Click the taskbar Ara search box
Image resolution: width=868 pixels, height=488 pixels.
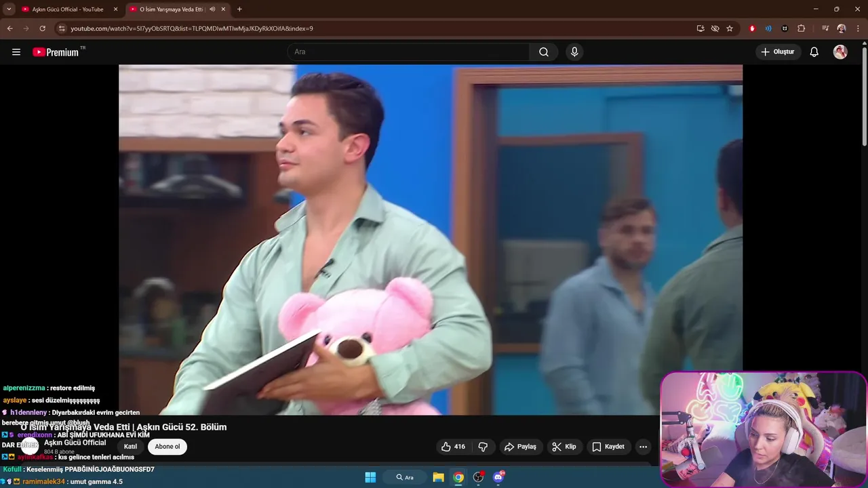click(x=405, y=477)
